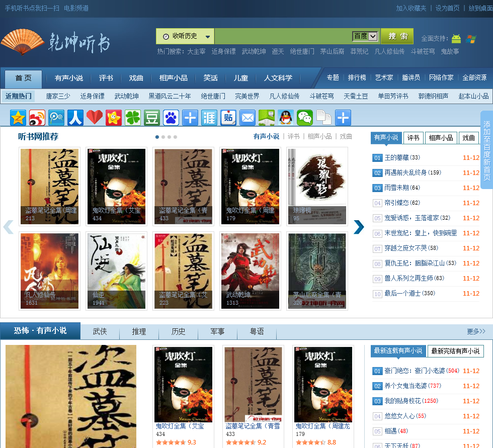Select 粤语 category tab
The height and width of the screenshot is (448, 493).
click(x=257, y=331)
